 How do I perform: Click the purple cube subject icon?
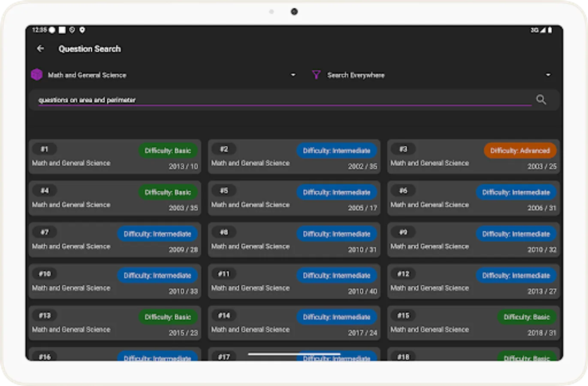(x=37, y=74)
